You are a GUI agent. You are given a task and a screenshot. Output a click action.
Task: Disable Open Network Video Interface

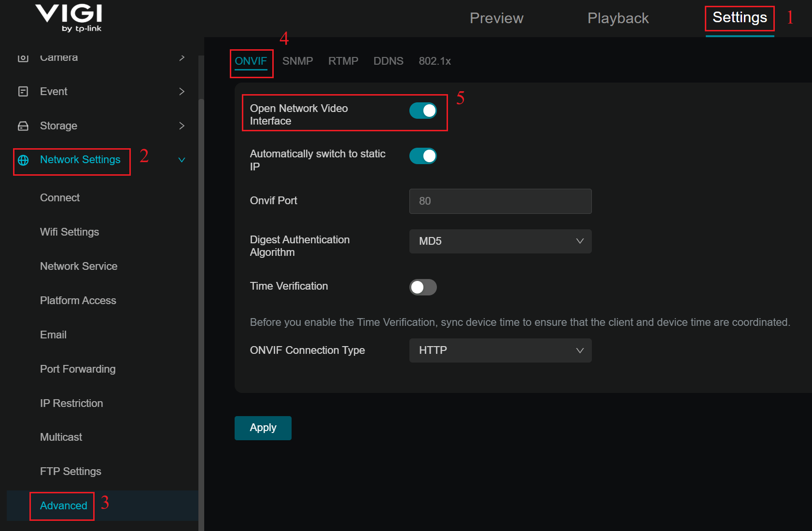tap(423, 111)
